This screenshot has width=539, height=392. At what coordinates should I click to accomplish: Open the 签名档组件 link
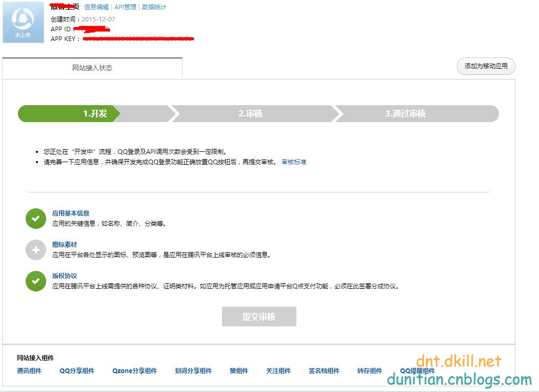tap(324, 370)
